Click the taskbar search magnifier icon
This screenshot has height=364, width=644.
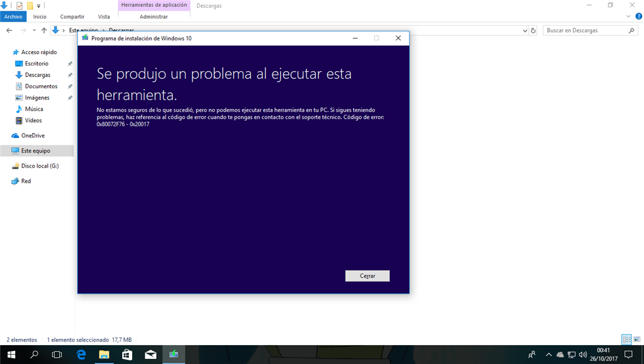coord(35,354)
